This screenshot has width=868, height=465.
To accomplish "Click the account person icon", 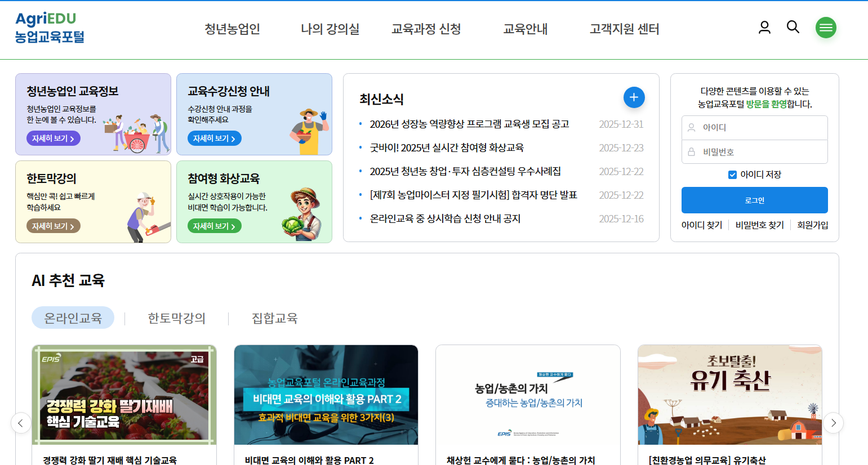I will (764, 26).
